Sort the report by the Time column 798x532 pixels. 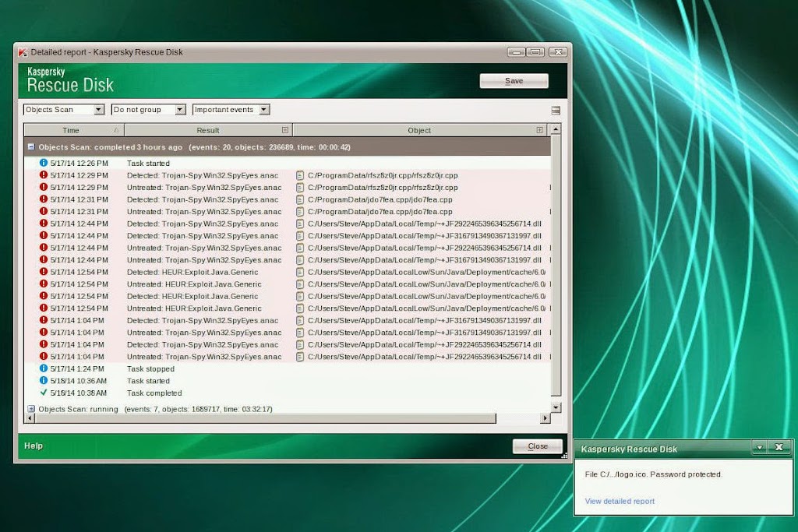pos(74,130)
